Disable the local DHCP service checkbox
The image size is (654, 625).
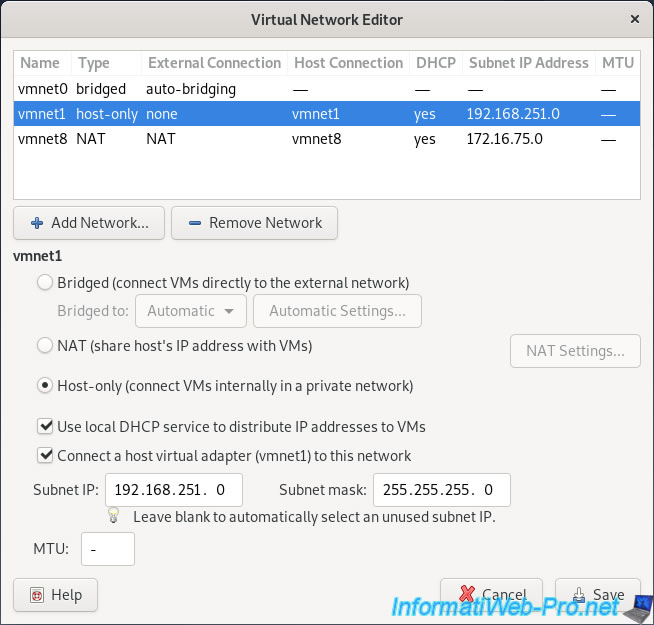tap(45, 427)
